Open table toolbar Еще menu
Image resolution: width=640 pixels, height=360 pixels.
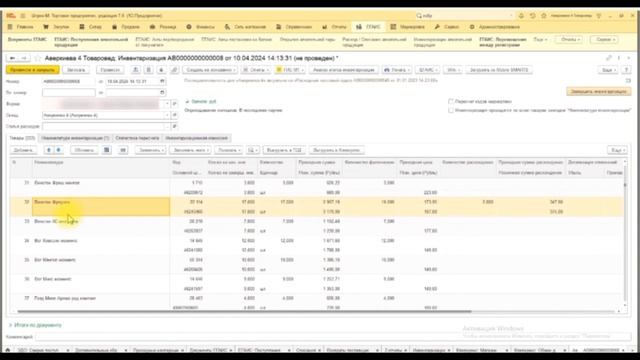tap(617, 150)
